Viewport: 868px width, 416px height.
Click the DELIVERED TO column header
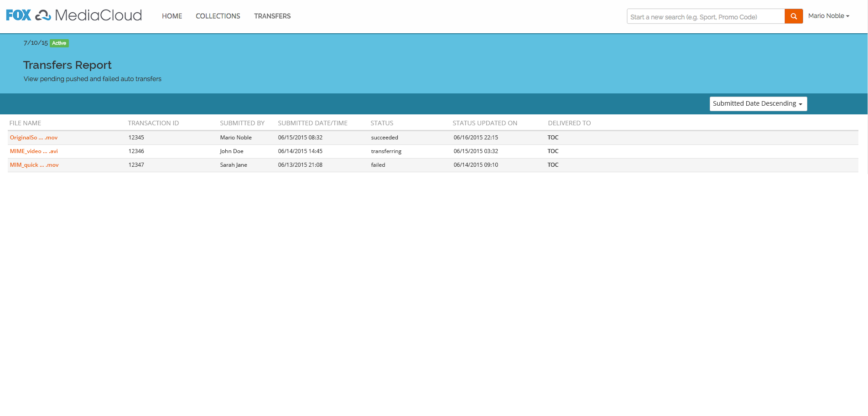pyautogui.click(x=569, y=123)
